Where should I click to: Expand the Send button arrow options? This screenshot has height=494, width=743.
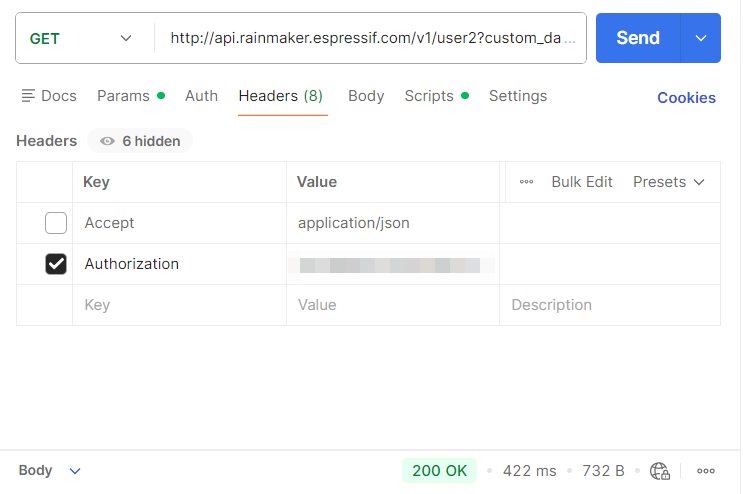tap(700, 38)
